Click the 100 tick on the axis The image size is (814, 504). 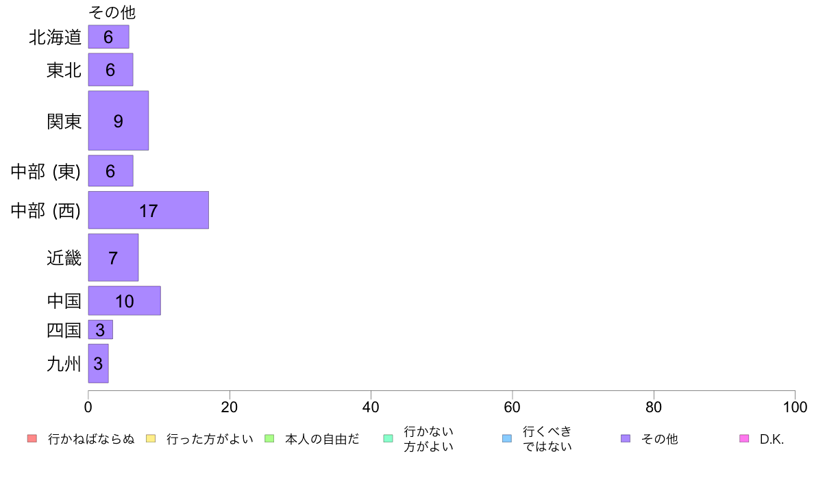tap(795, 407)
